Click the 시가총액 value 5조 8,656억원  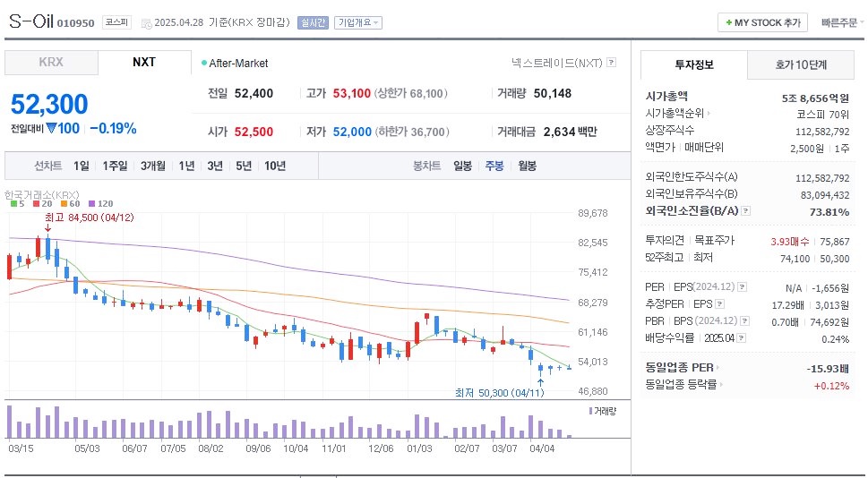(x=815, y=98)
